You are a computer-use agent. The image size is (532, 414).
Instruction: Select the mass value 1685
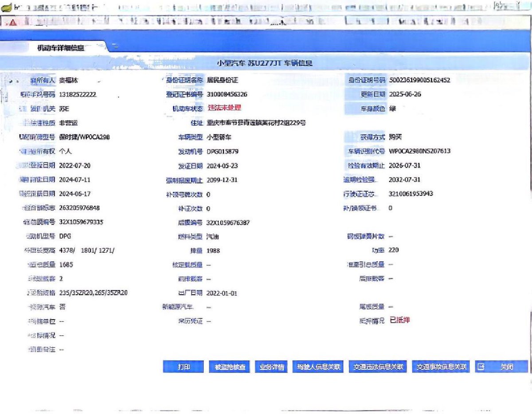[66, 265]
